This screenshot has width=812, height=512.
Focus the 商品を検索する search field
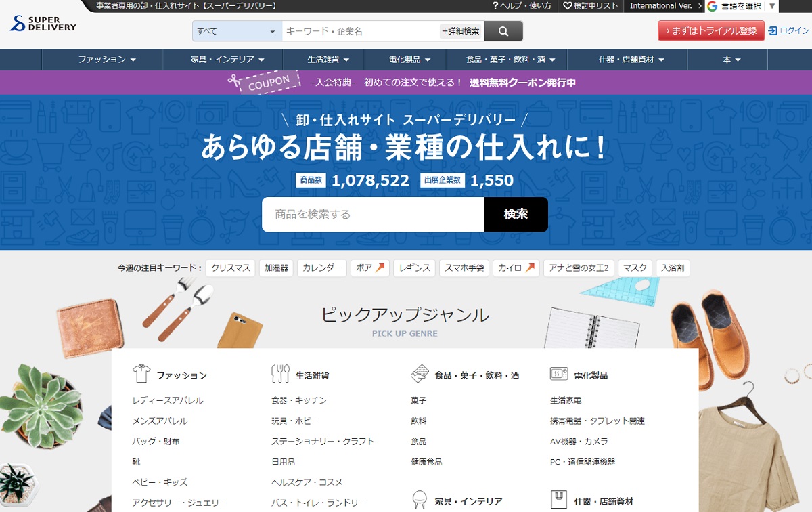tap(373, 214)
